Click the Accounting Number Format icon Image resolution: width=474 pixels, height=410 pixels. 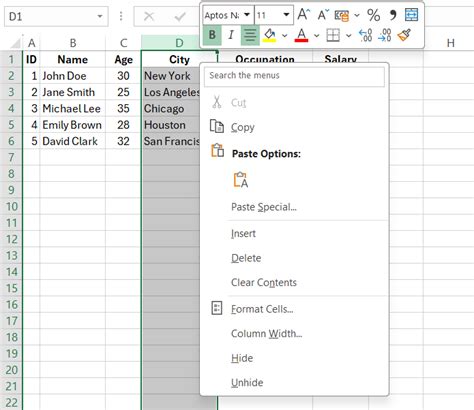tap(342, 15)
